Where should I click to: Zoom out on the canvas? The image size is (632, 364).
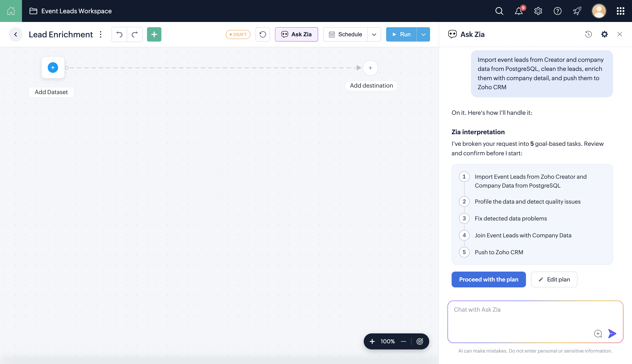[x=403, y=341]
